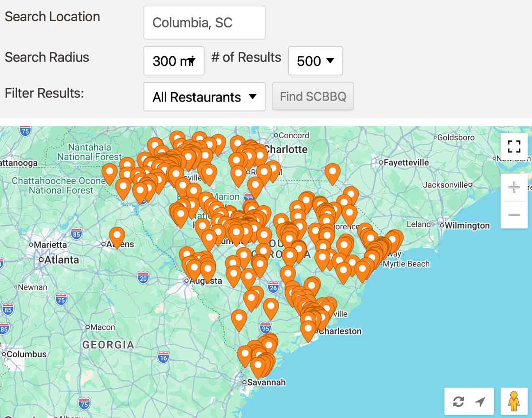Open the Search Radius dropdown
This screenshot has height=418, width=532.
click(174, 61)
